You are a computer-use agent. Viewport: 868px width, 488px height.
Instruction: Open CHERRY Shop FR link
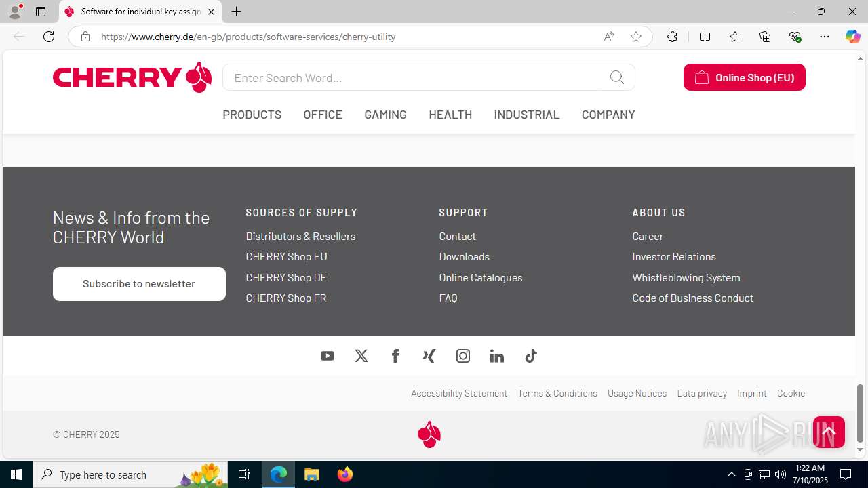[286, 298]
